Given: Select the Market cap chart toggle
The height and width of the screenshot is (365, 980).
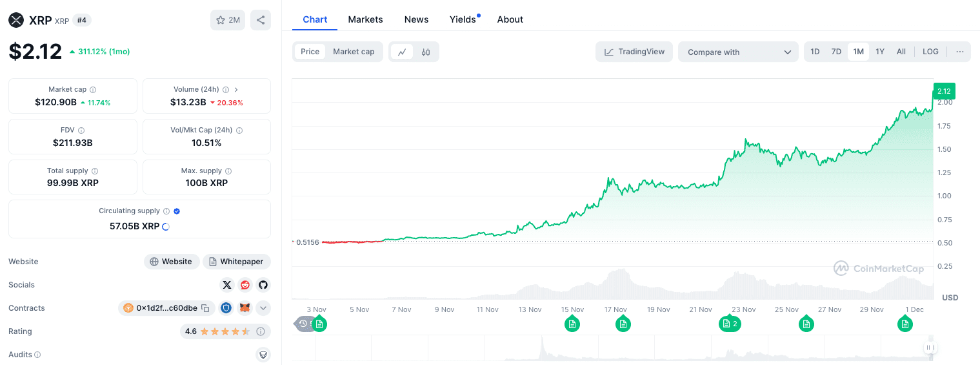Looking at the screenshot, I should 354,52.
